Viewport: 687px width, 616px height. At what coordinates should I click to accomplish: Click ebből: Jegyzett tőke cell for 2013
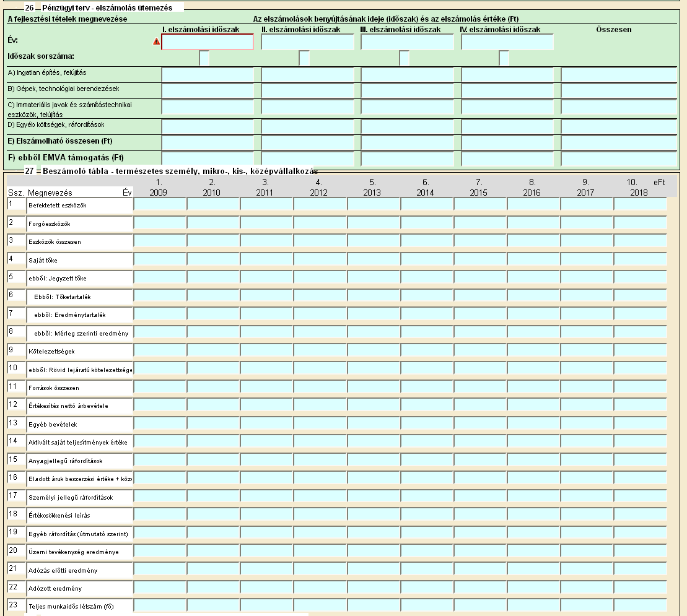click(374, 277)
